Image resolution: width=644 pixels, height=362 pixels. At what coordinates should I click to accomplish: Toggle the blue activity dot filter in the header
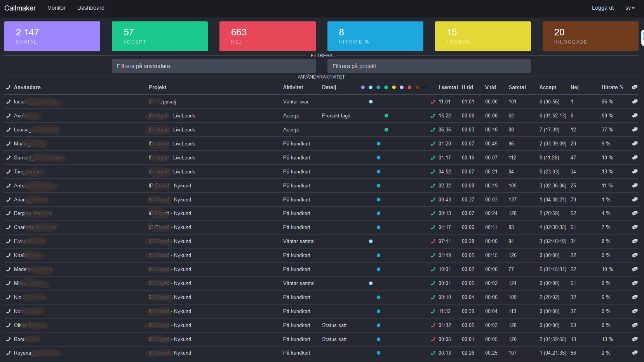point(378,87)
